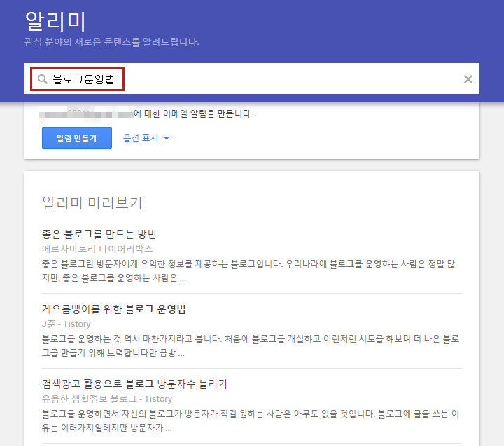
Task: Click the subtitle 관심 분야의 새로운 콘텐츠를 알려드립니다
Action: pos(112,42)
